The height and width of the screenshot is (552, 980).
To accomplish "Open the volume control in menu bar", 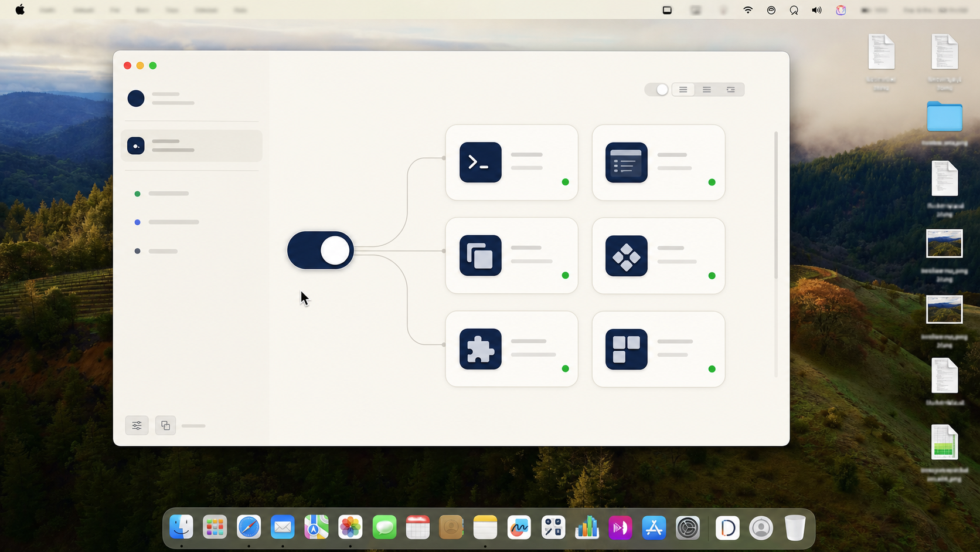I will point(816,10).
